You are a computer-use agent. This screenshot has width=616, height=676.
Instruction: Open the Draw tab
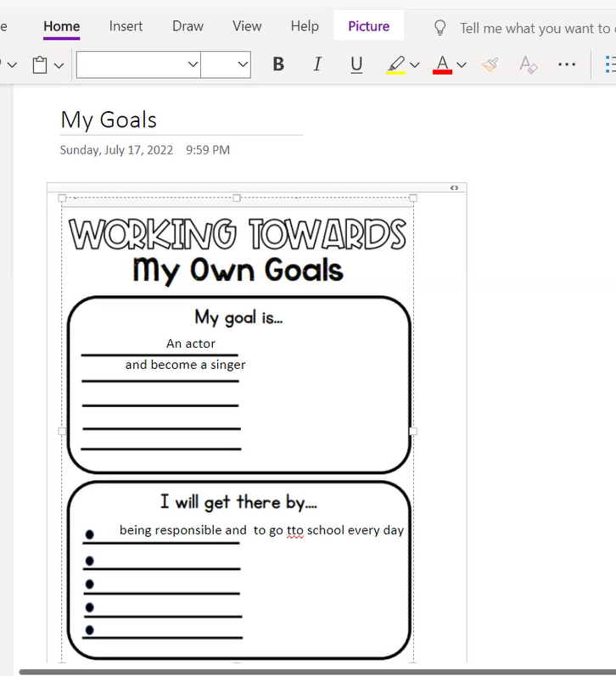click(x=188, y=26)
